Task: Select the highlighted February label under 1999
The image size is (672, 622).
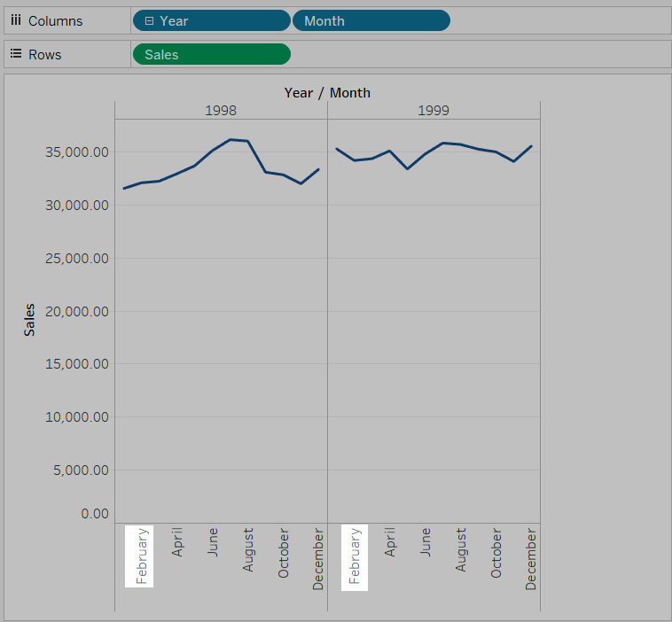Action: tap(355, 556)
